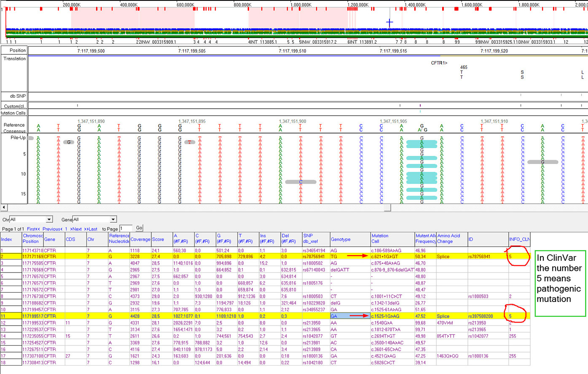
Task: Select the c.621+1G>GT mutation cell
Action: (x=384, y=256)
